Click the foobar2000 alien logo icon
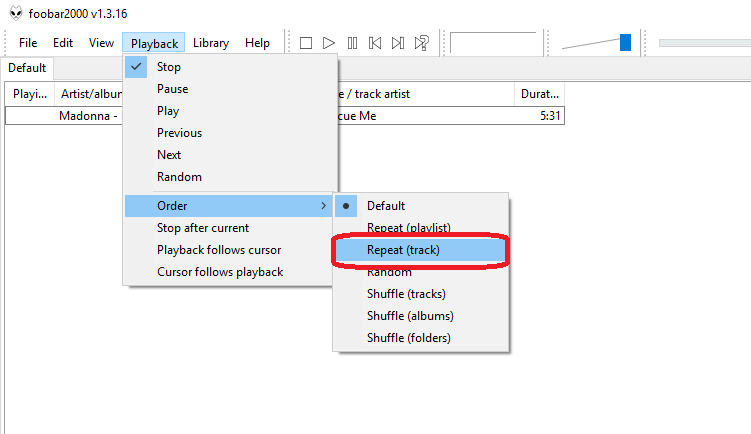 14,12
